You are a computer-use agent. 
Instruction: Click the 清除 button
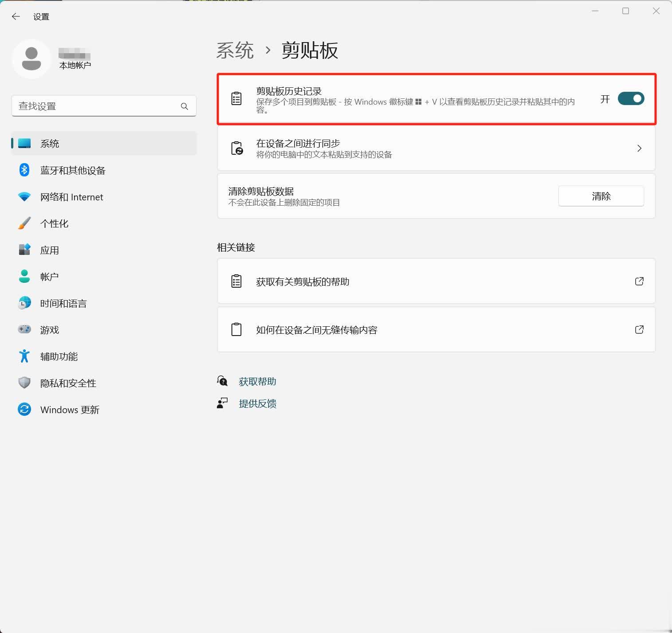pyautogui.click(x=601, y=196)
